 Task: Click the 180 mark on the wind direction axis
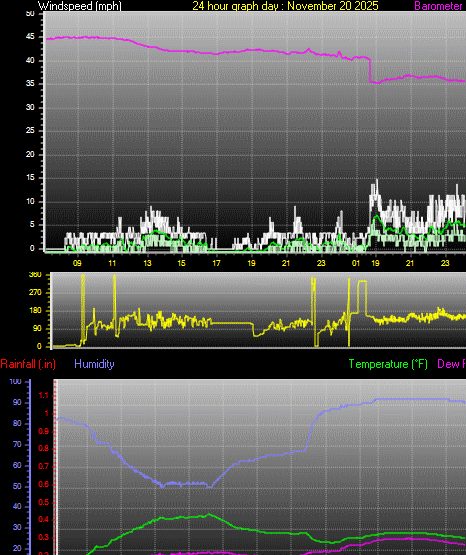tap(35, 310)
